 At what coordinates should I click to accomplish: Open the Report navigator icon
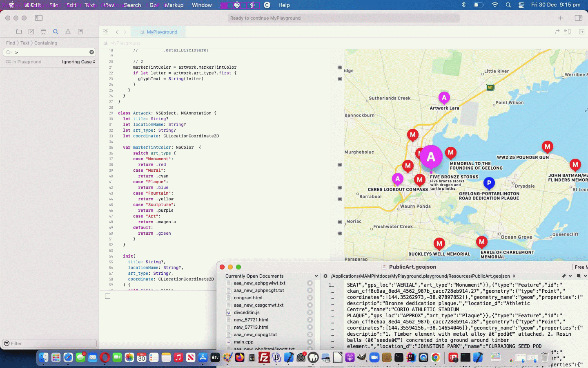[x=80, y=31]
